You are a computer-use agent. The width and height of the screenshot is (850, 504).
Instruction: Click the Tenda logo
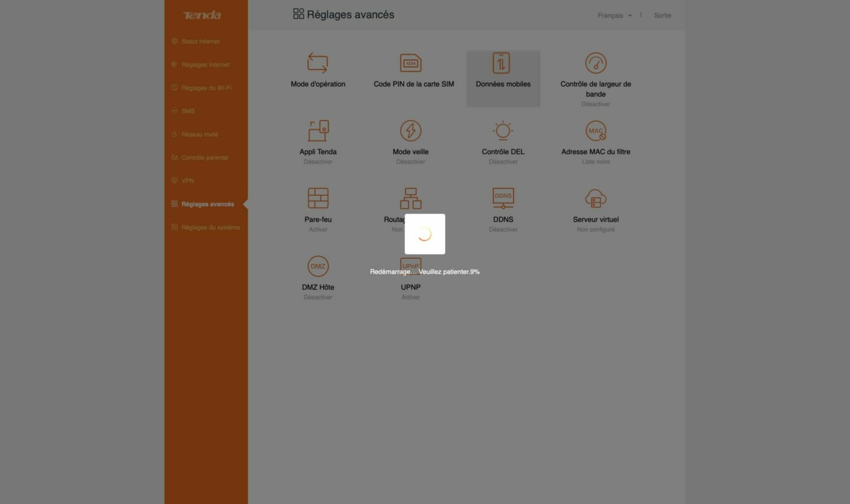click(202, 15)
